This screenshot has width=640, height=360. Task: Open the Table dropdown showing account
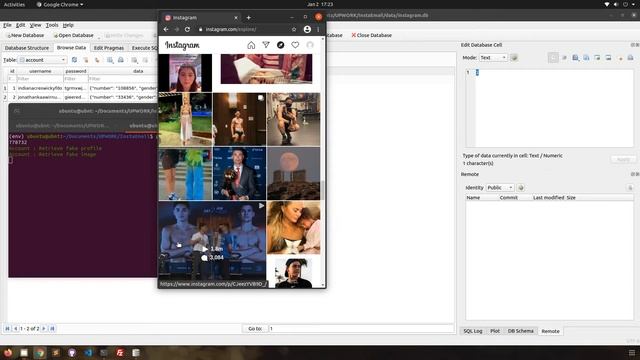tap(42, 60)
